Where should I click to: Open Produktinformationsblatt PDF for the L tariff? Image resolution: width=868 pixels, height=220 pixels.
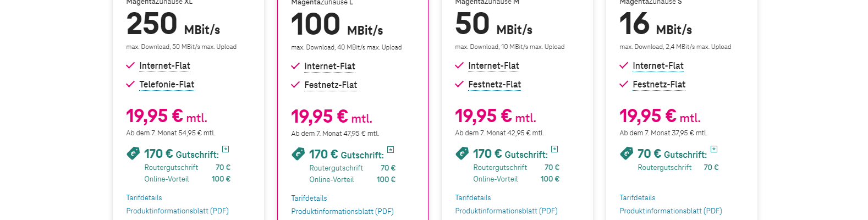point(342,211)
